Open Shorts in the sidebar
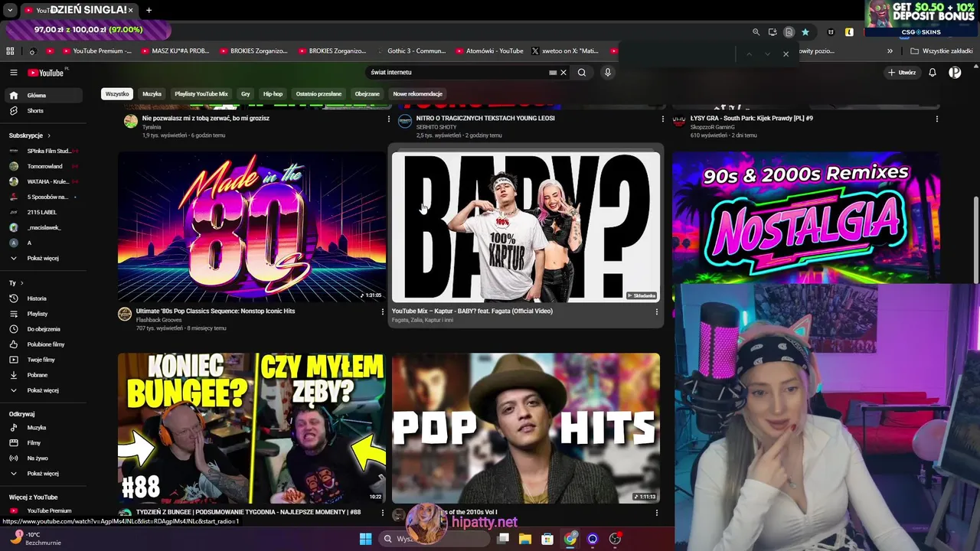Viewport: 980px width, 551px height. (x=44, y=111)
